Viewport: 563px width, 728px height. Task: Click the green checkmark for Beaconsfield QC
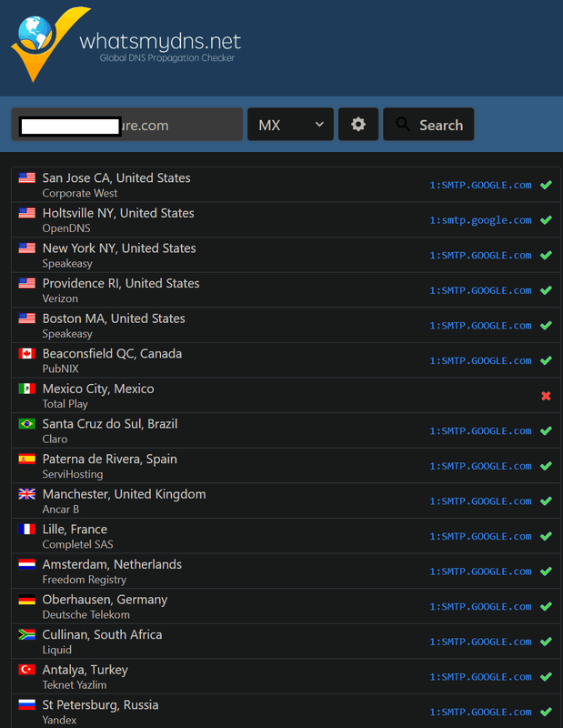[546, 360]
